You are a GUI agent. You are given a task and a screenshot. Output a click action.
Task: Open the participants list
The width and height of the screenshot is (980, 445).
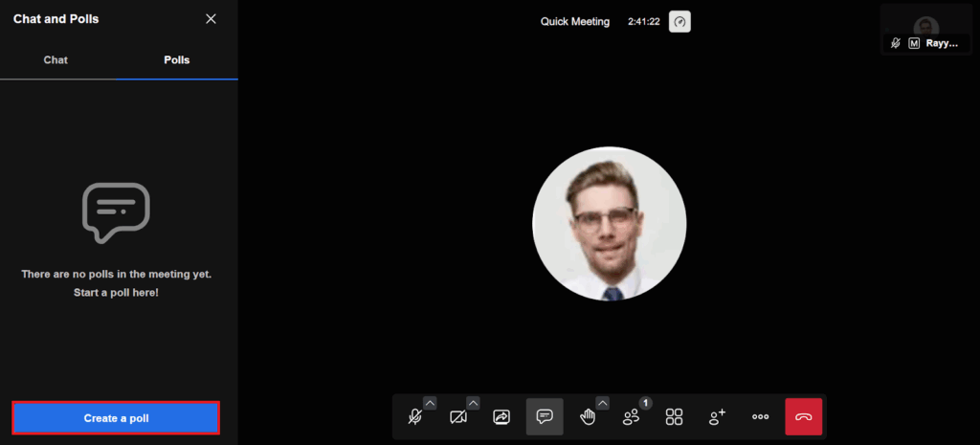pyautogui.click(x=631, y=417)
